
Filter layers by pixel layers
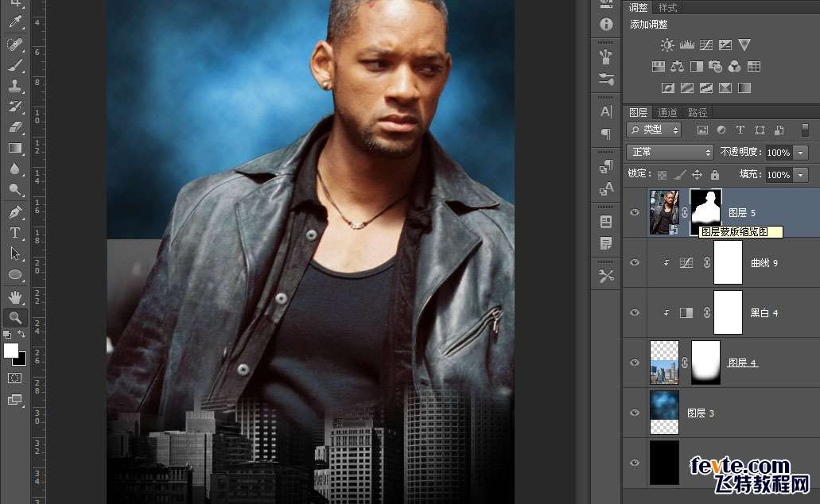coord(702,130)
